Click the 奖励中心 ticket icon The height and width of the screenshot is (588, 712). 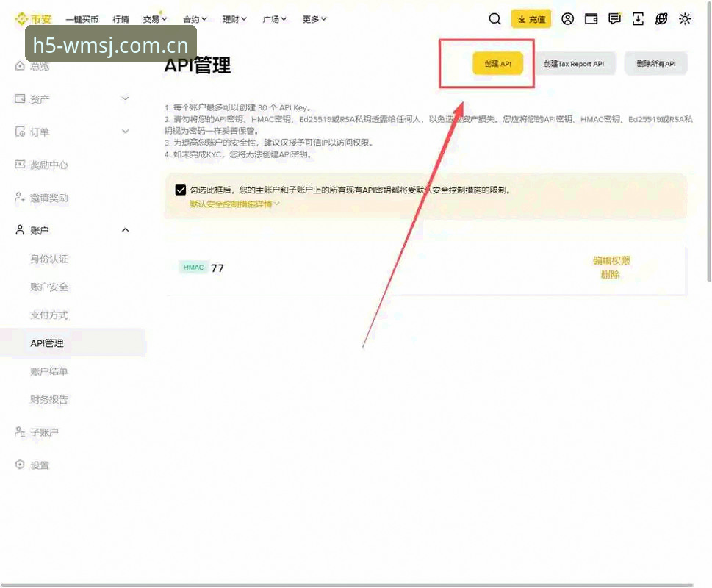point(20,165)
